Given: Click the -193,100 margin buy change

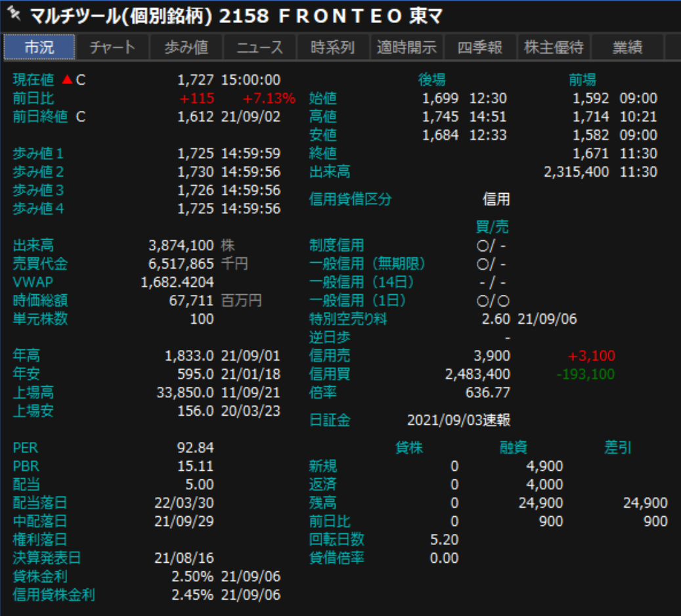Looking at the screenshot, I should [586, 374].
